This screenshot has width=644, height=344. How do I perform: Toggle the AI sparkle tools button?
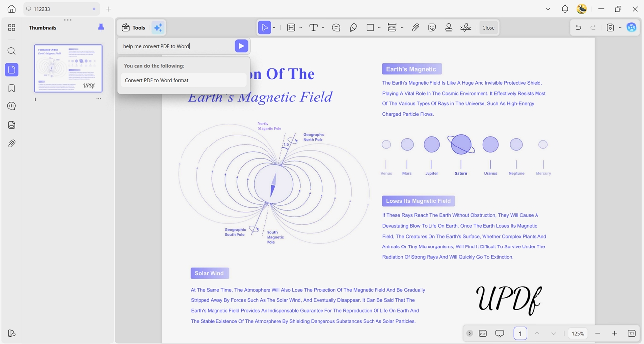tap(158, 28)
